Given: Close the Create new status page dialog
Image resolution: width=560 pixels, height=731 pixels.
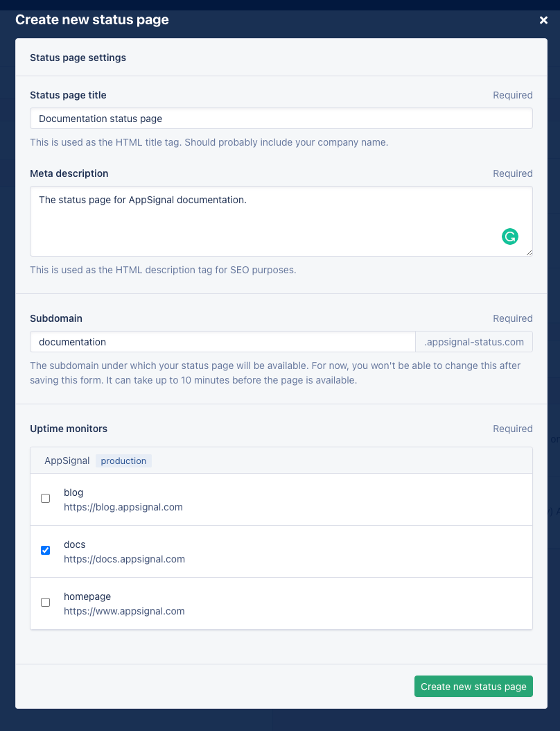Looking at the screenshot, I should (543, 20).
